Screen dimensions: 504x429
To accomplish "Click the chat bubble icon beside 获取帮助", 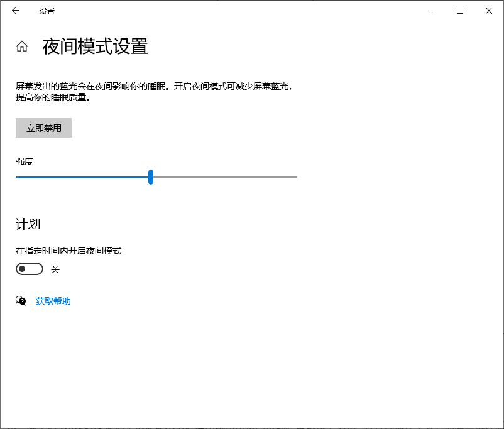I will pyautogui.click(x=20, y=301).
